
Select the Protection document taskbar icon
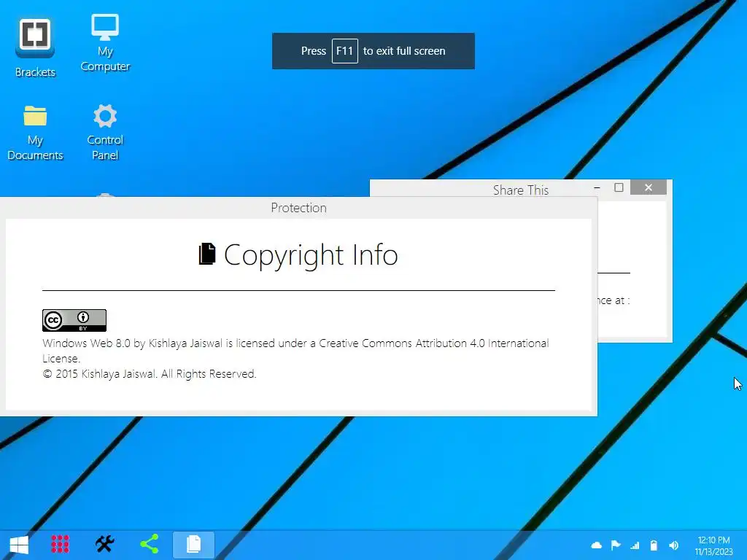[x=193, y=544]
